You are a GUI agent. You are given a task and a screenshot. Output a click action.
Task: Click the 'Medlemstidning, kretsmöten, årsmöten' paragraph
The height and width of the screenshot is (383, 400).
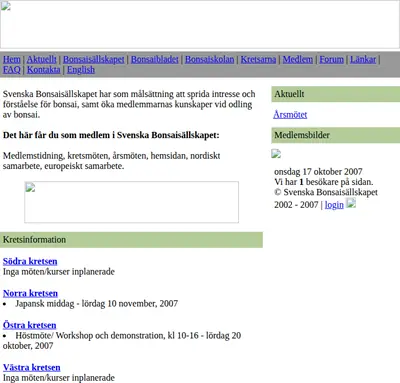point(111,161)
